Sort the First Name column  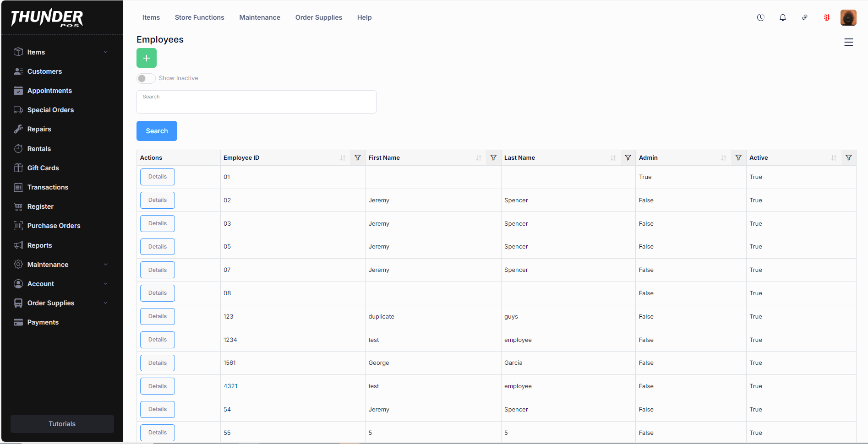478,157
